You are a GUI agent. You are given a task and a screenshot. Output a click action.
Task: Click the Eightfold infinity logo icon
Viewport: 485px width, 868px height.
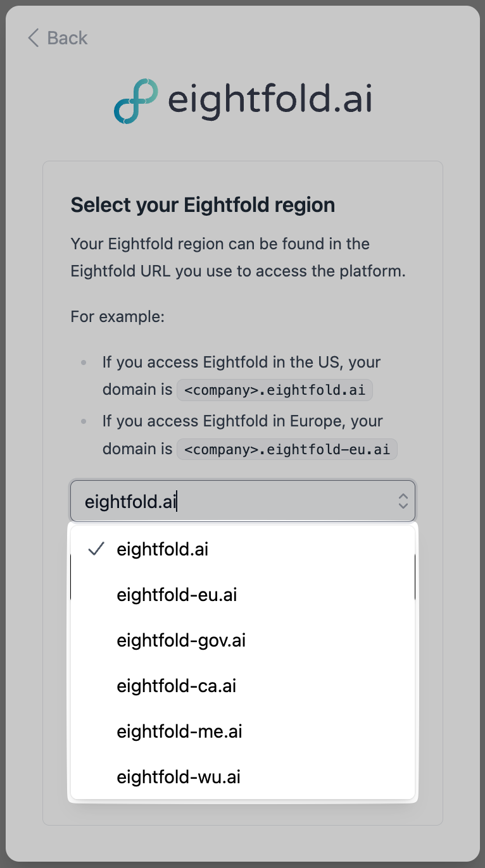tap(135, 101)
